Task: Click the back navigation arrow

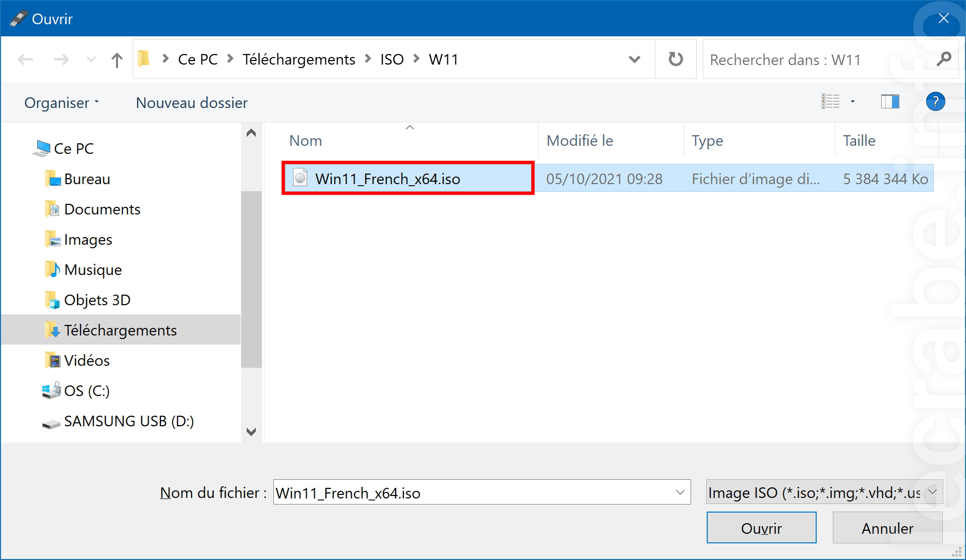Action: [25, 60]
